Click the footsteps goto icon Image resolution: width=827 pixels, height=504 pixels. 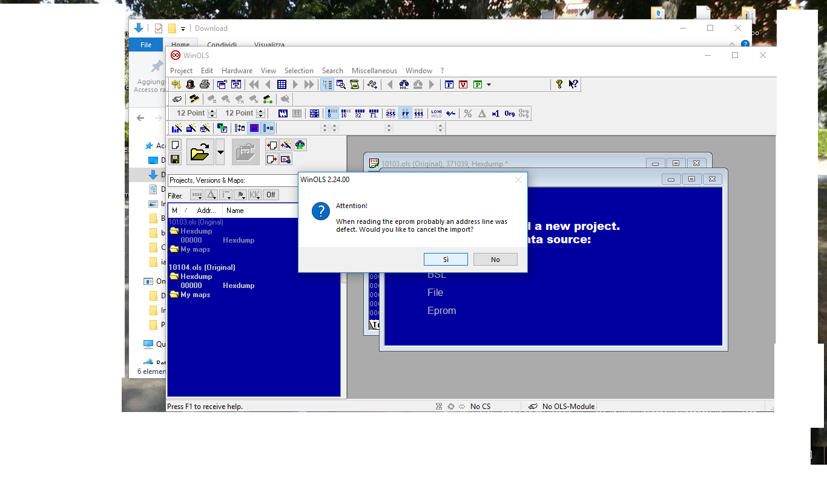[x=372, y=84]
